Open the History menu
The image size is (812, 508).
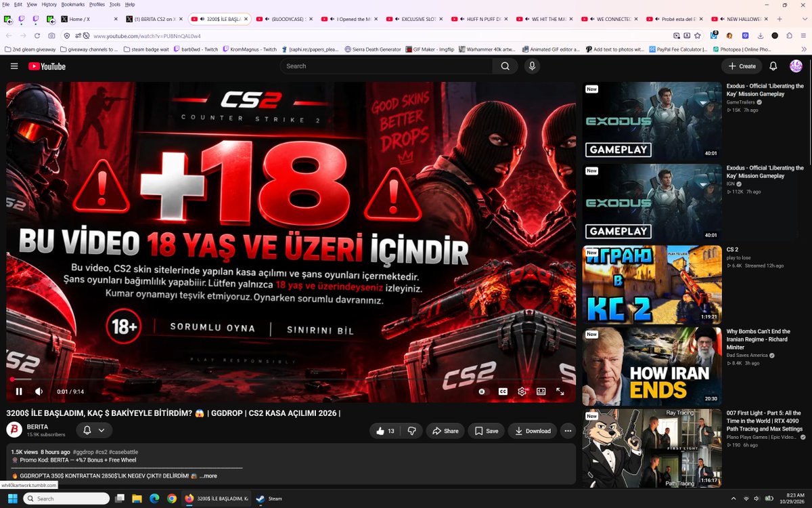point(49,4)
